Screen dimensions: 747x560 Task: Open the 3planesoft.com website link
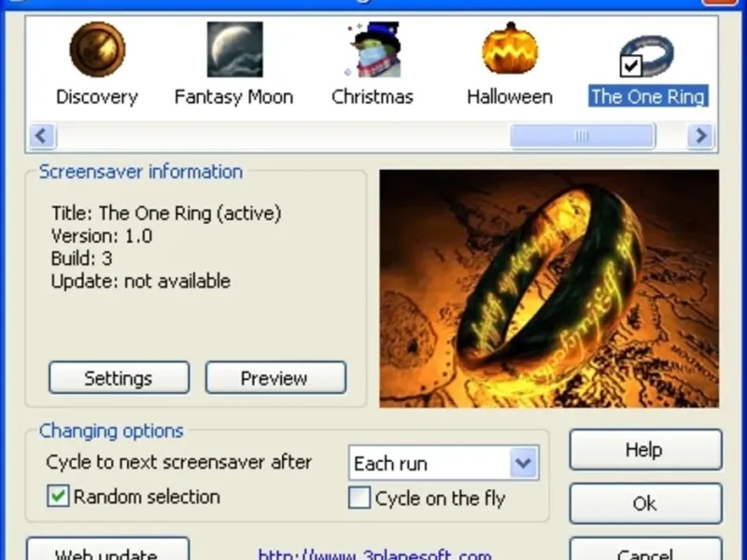point(374,554)
